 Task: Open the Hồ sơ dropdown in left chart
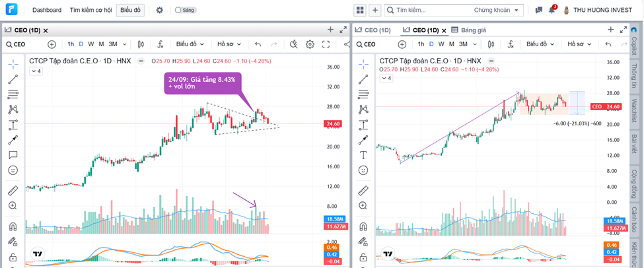pyautogui.click(x=229, y=44)
